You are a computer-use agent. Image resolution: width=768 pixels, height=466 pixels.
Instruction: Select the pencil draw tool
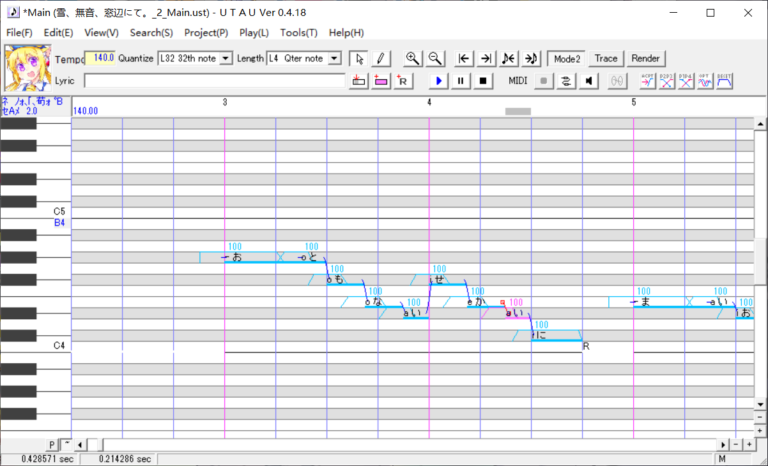coord(381,59)
